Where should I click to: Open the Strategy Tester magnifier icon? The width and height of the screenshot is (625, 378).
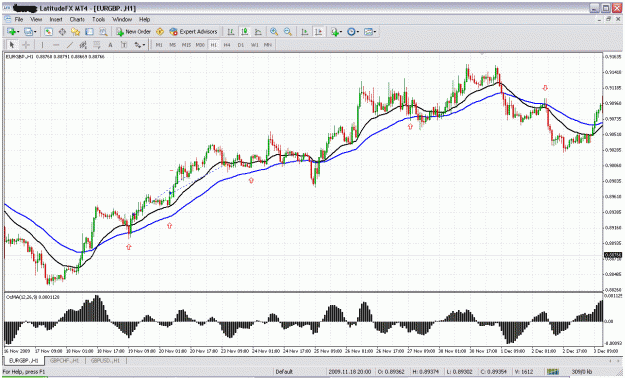pos(103,32)
